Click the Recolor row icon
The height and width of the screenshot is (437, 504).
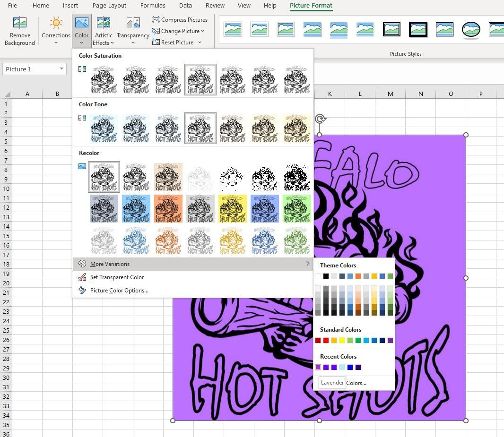(x=82, y=166)
